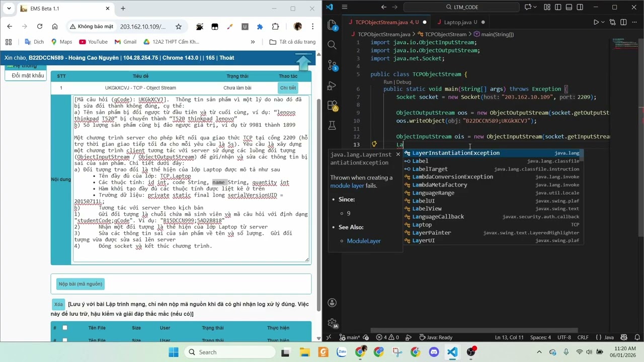Bookmark this page with star icon

click(x=179, y=27)
